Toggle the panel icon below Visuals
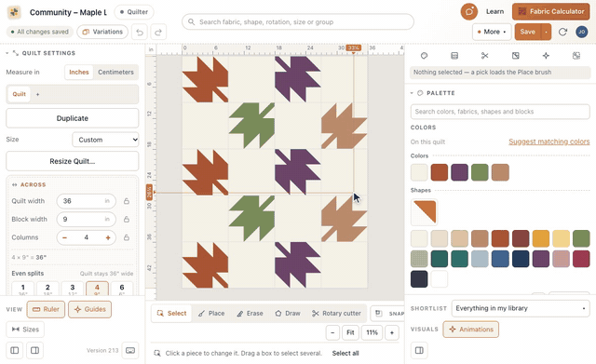Screen dimensions: 596x364 [419, 350]
